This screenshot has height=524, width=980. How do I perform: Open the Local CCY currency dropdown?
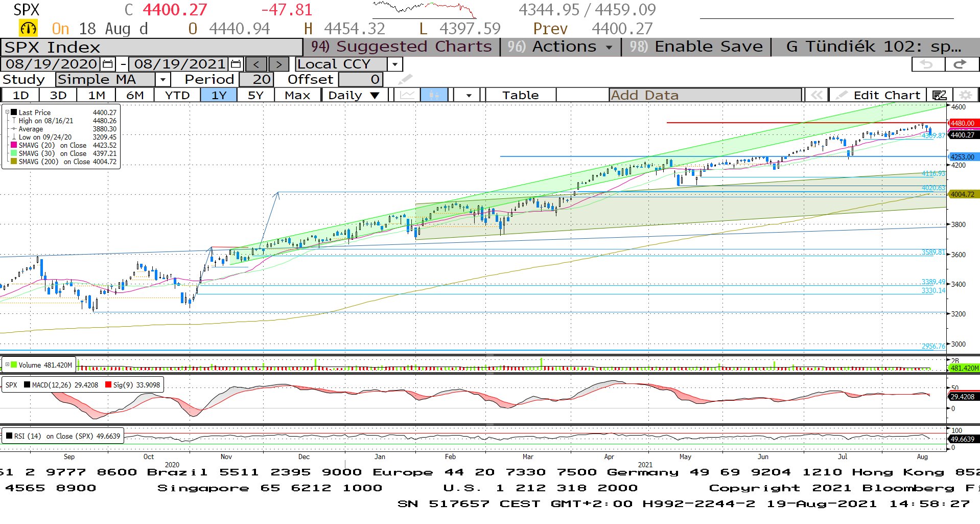[x=394, y=64]
